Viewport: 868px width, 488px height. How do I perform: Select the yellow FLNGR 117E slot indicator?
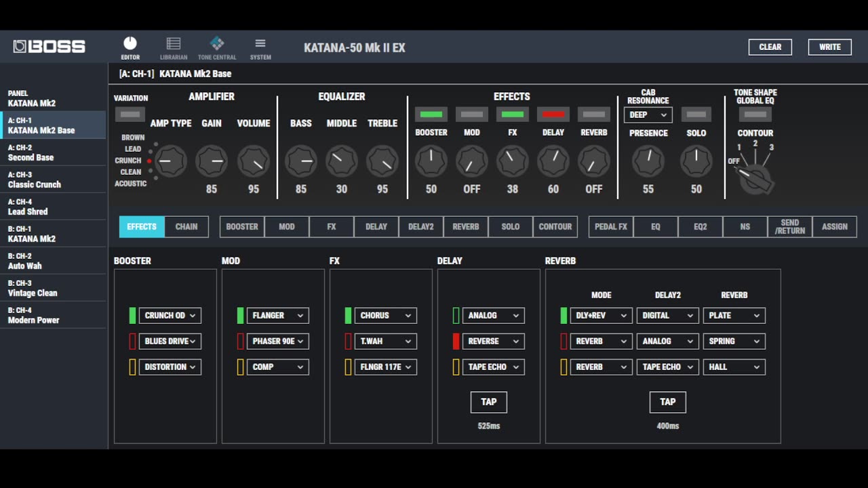[349, 367]
